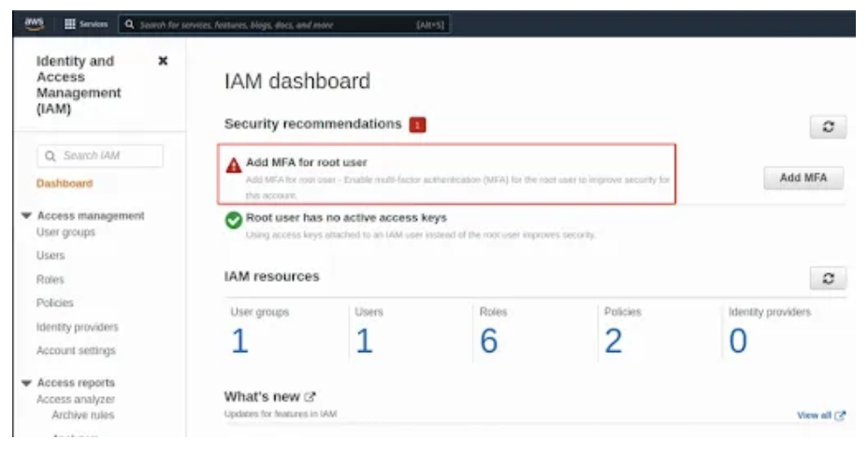Collapse the Access reports section
This screenshot has width=868, height=455.
click(26, 383)
